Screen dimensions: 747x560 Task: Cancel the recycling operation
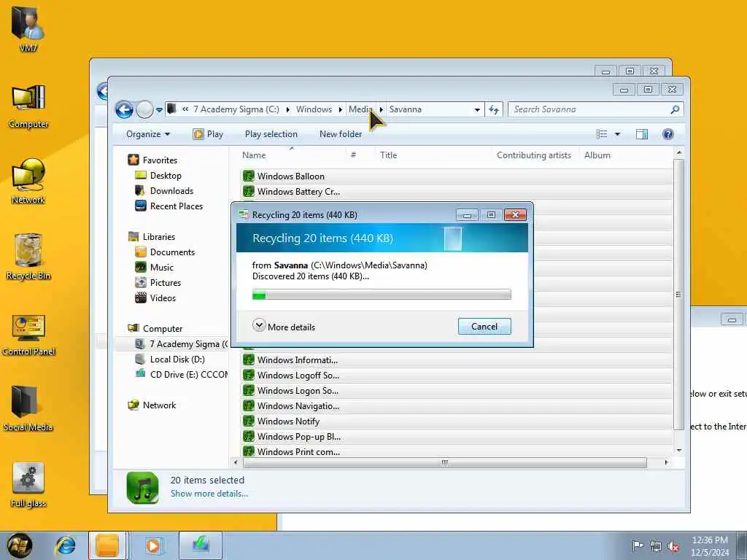click(484, 327)
